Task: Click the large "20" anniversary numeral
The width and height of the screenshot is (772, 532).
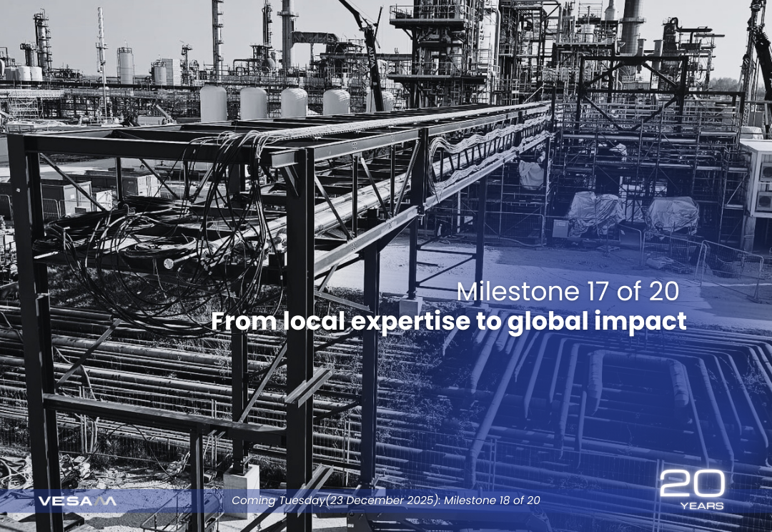Action: (x=691, y=484)
